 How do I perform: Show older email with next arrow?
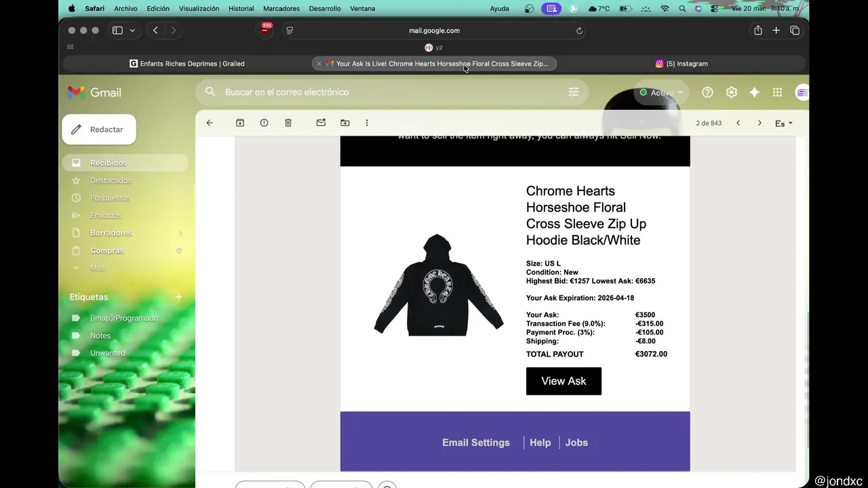[x=759, y=123]
